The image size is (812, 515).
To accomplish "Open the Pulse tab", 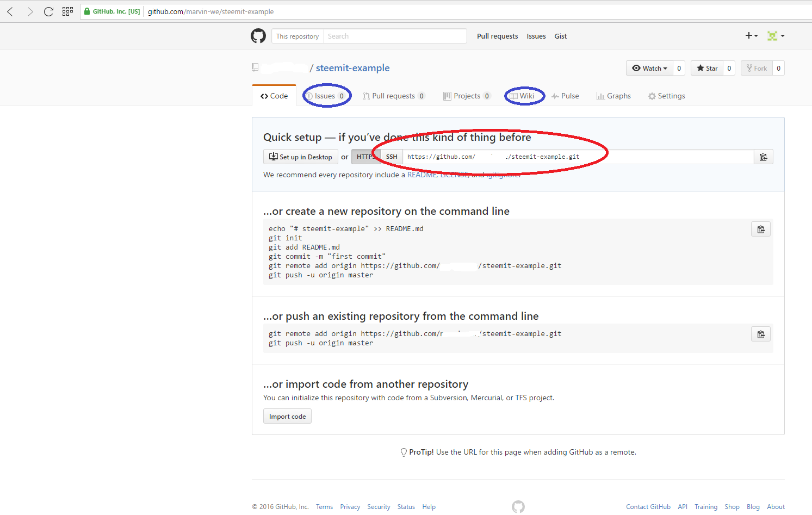I will [565, 96].
